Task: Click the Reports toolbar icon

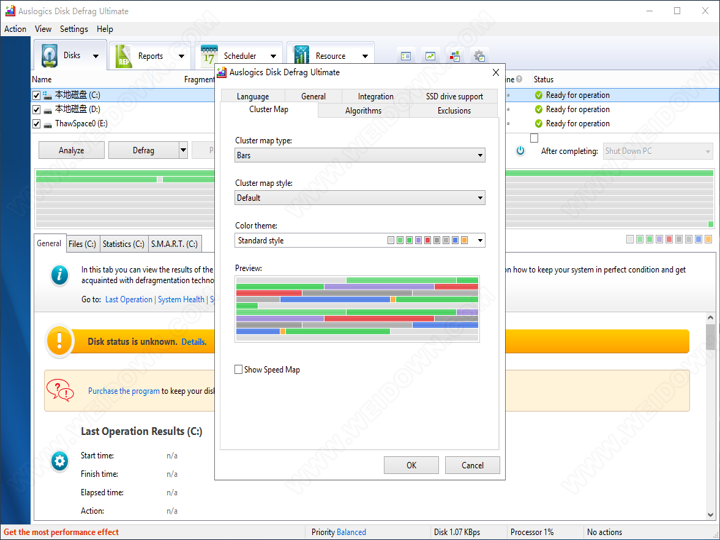Action: coord(124,56)
